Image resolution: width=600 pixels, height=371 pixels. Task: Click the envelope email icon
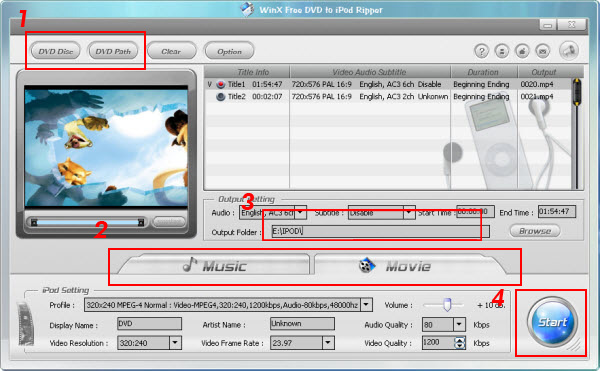542,51
